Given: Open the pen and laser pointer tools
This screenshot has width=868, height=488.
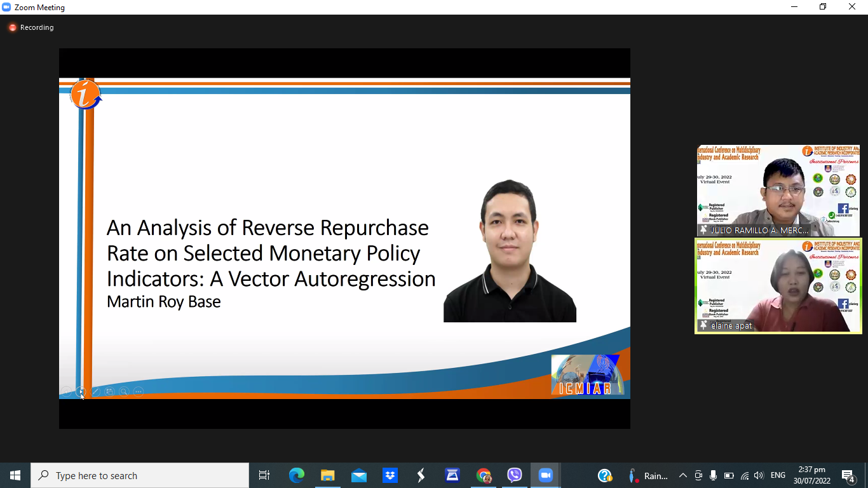Looking at the screenshot, I should point(95,392).
